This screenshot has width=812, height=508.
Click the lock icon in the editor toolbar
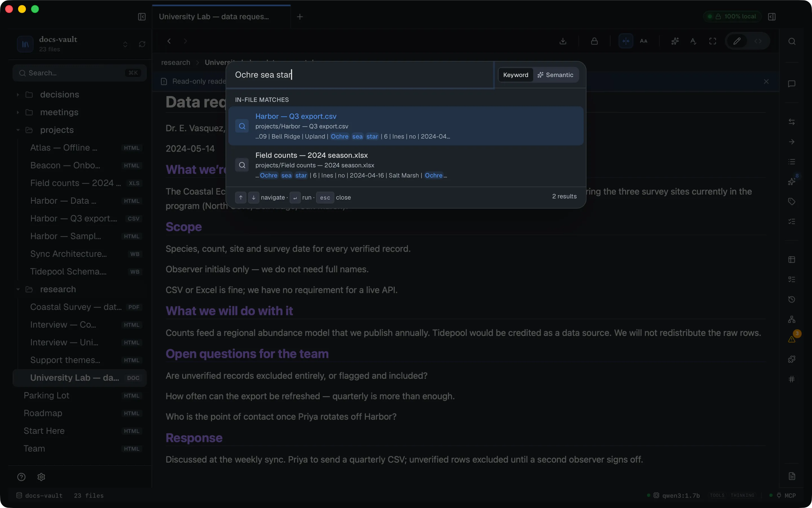point(594,41)
